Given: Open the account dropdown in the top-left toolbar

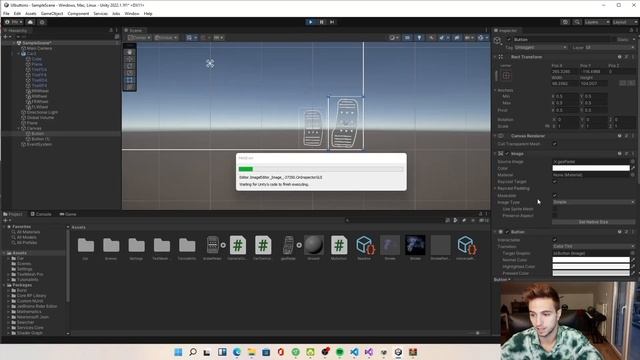Looking at the screenshot, I should 14,22.
